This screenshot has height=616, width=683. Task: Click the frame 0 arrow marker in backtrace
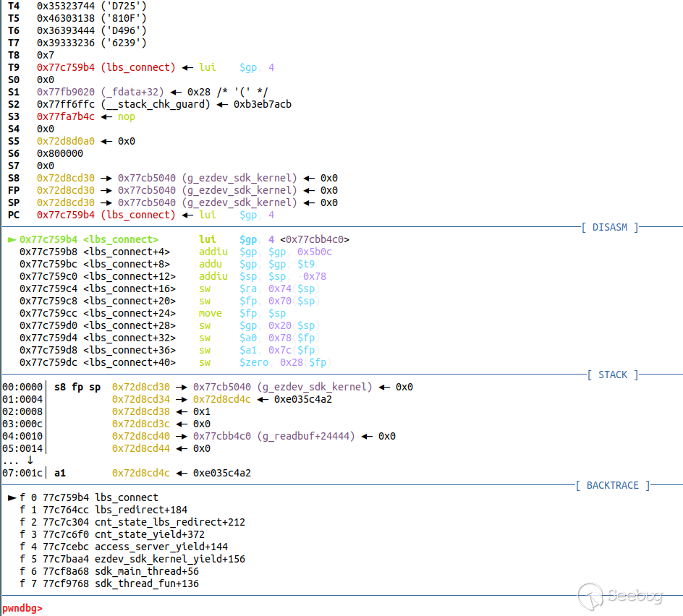(x=11, y=497)
